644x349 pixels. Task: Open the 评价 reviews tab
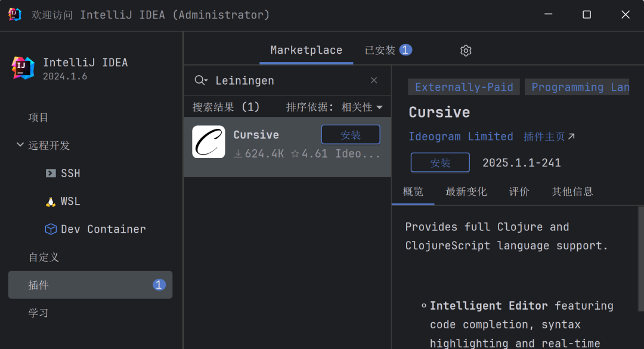519,192
